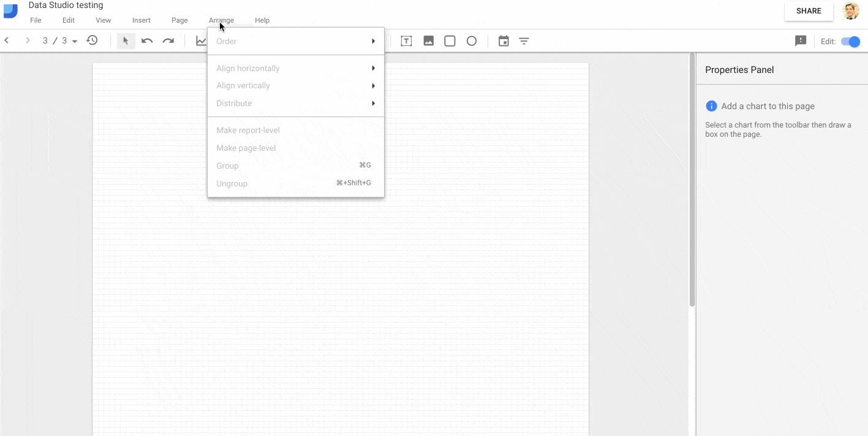Open the Edit menu
The width and height of the screenshot is (868, 436).
[x=69, y=20]
